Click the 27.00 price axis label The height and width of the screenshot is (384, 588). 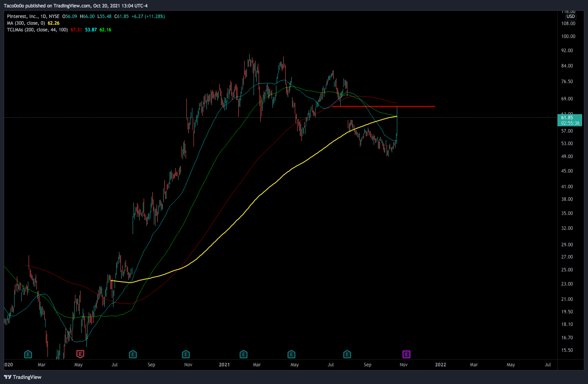(x=567, y=257)
